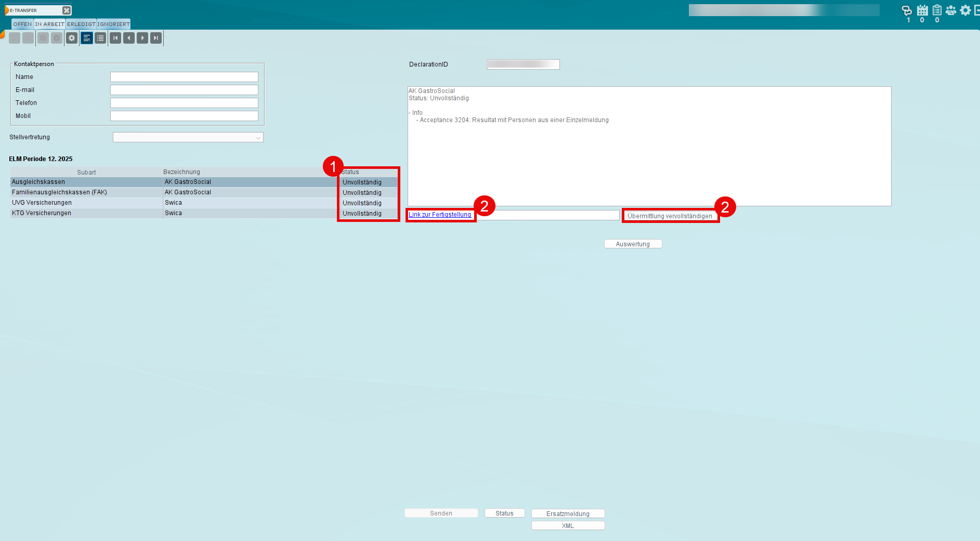Image resolution: width=980 pixels, height=541 pixels.
Task: Go to the next record
Action: click(x=142, y=38)
